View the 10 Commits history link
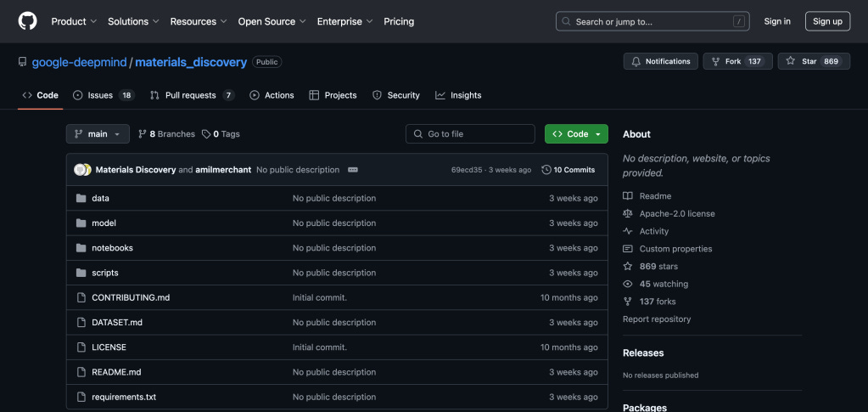The image size is (868, 412). tap(568, 170)
